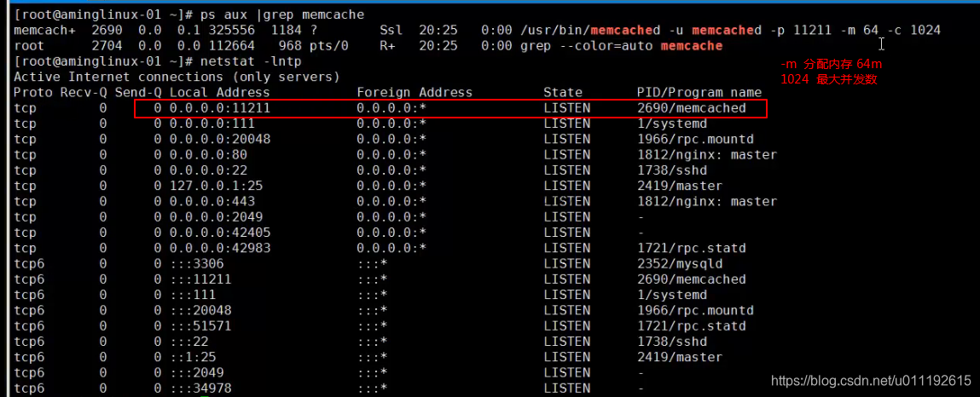
Task: Click the 'netstat -lntp' command text
Action: coord(252,61)
